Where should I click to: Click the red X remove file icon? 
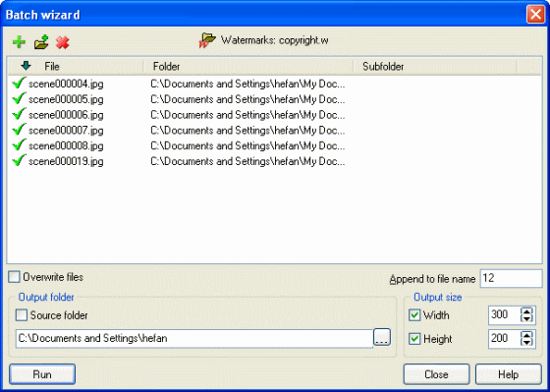point(63,42)
